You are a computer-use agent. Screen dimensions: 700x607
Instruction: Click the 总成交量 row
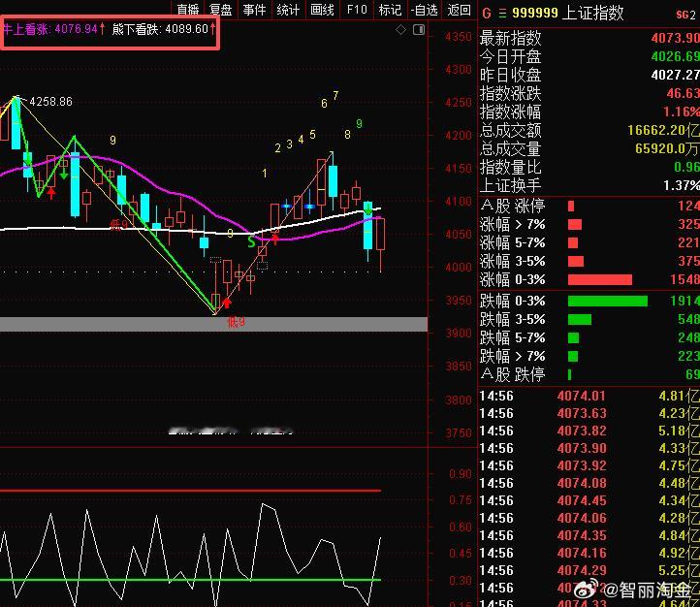tap(589, 148)
